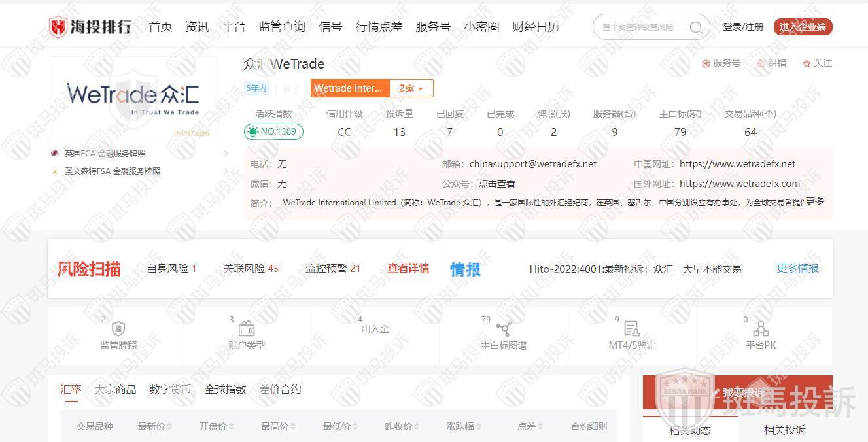Screen dimensions: 868x442
Task: Open the MT4/5鉴定 document icon
Action: click(x=631, y=328)
